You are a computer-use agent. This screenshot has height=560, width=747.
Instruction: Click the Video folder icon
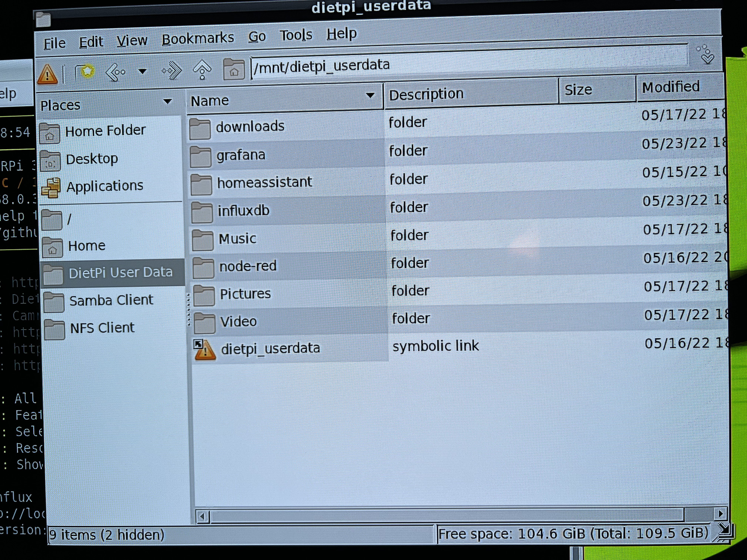pyautogui.click(x=205, y=323)
